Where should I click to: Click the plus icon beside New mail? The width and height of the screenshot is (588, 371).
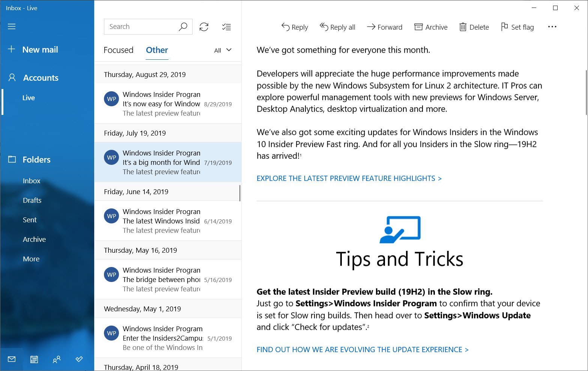[x=12, y=49]
